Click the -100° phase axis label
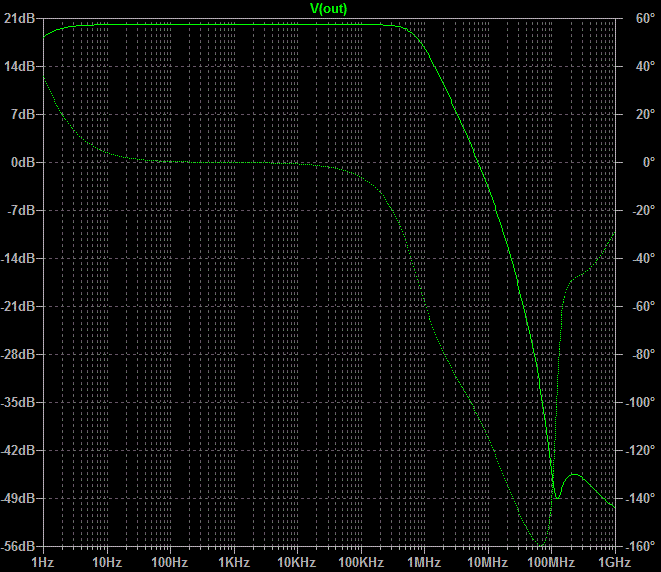Image resolution: width=661 pixels, height=572 pixels. [x=641, y=403]
